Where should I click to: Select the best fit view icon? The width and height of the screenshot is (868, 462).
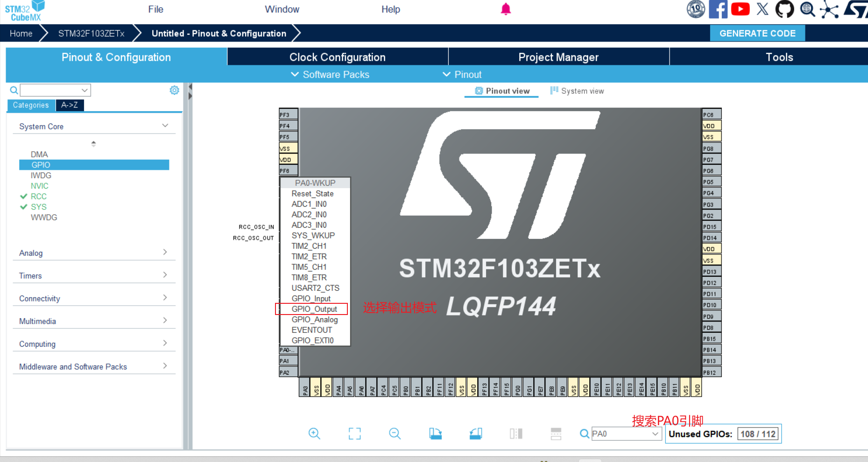point(354,434)
